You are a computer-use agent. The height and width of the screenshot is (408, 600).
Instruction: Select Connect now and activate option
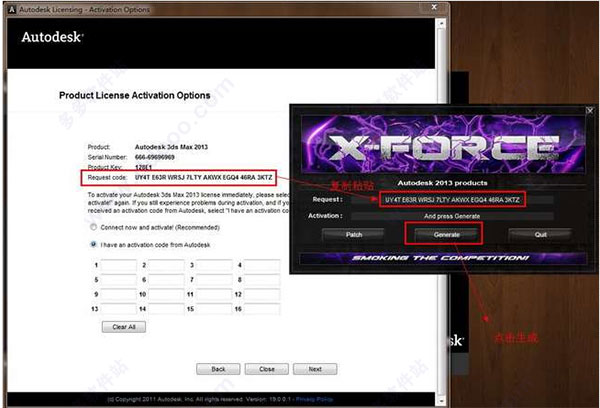93,227
